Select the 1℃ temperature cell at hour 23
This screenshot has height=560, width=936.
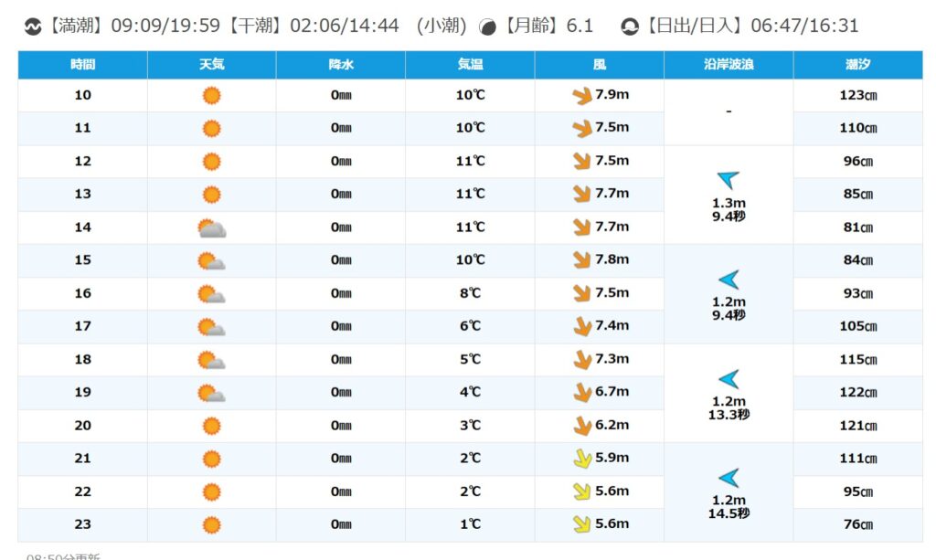pos(470,524)
